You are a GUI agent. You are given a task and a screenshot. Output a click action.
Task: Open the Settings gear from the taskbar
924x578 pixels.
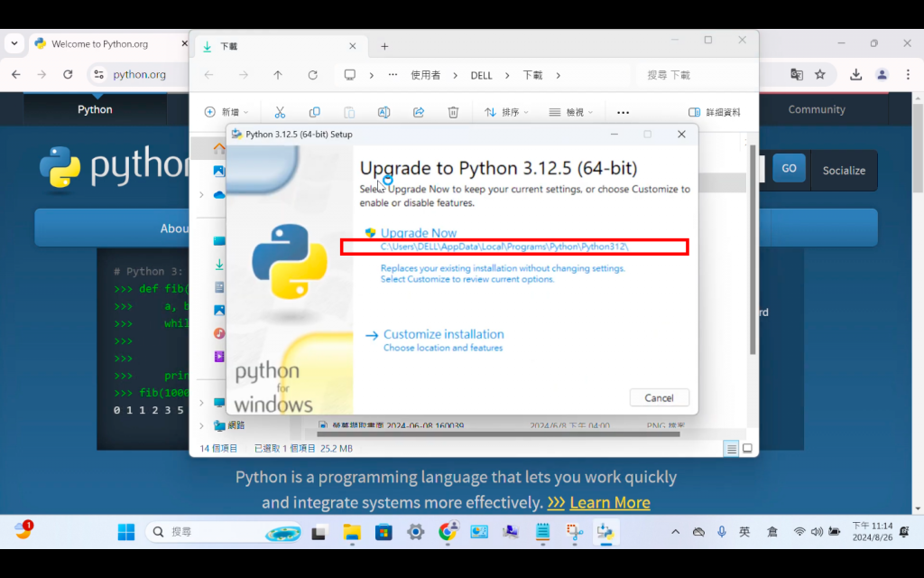[415, 532]
